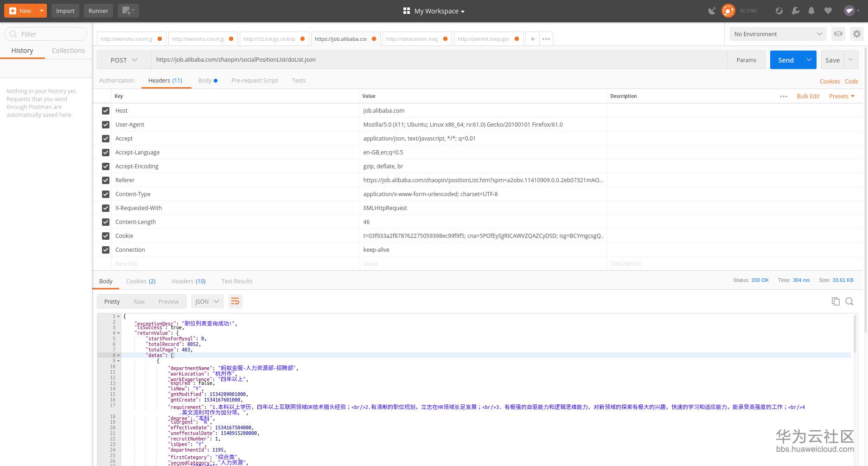Collapse the datas array fold arrow
This screenshot has width=868, height=466.
[118, 355]
